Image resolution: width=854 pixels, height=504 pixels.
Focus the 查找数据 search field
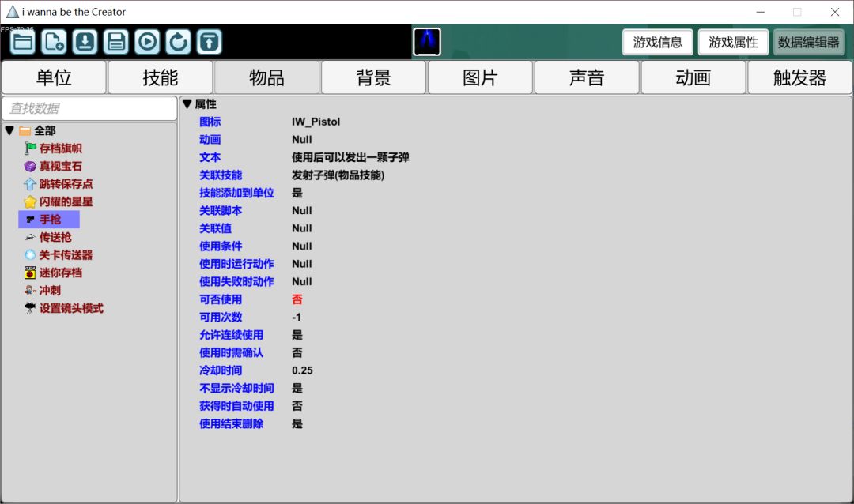click(89, 108)
